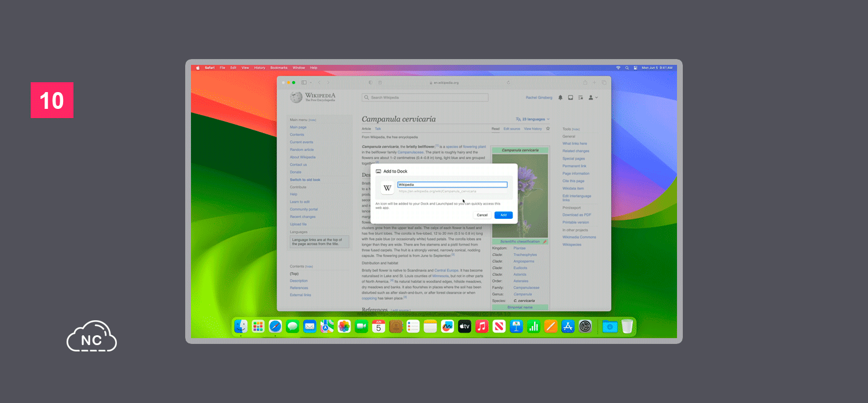Click the Download as PDF link
This screenshot has height=403, width=868.
(577, 215)
